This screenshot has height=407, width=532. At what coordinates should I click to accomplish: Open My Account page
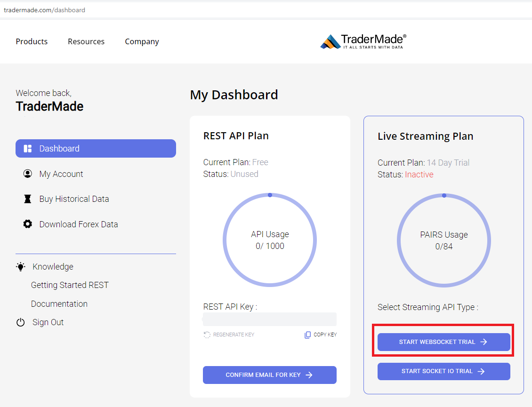click(61, 174)
